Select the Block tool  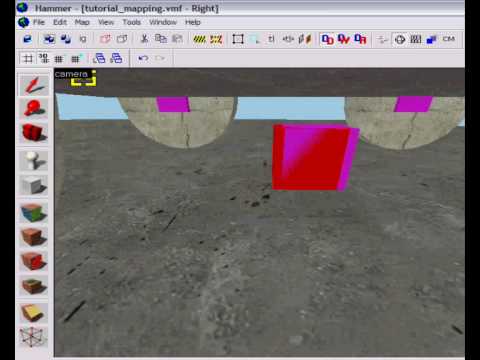[34, 185]
